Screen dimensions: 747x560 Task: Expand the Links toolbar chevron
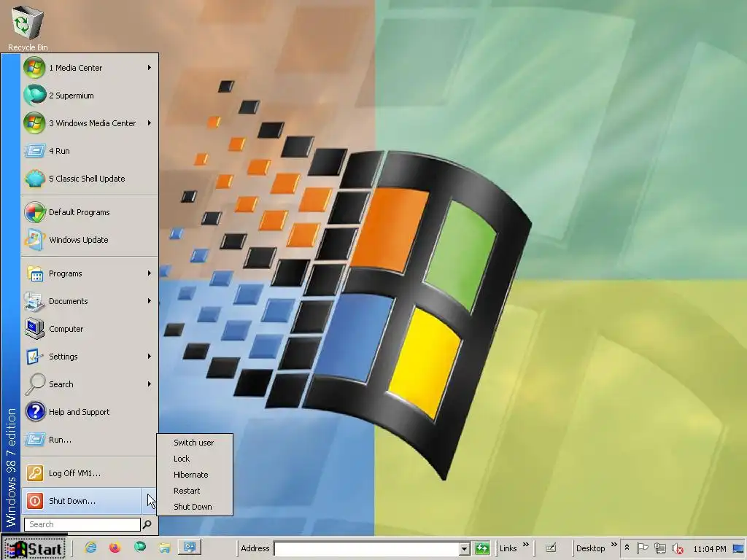coord(525,544)
